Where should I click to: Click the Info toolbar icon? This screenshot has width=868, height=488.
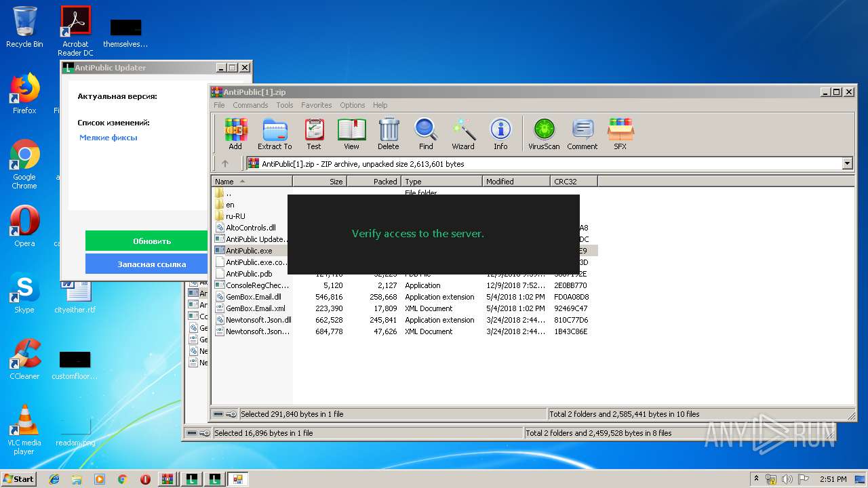point(500,133)
